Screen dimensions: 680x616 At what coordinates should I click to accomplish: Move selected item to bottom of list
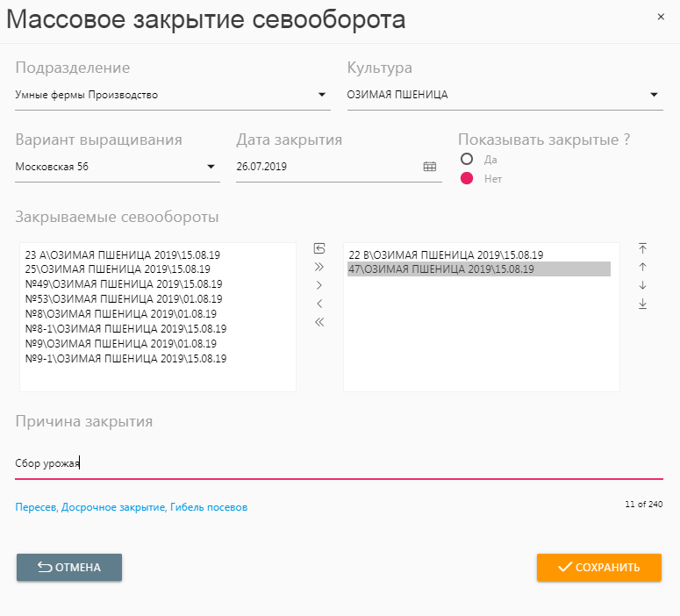pyautogui.click(x=642, y=304)
